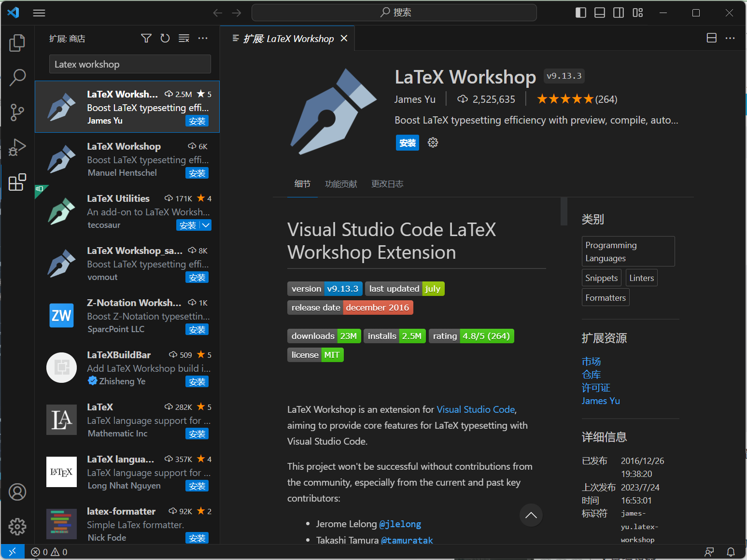This screenshot has height=560, width=747.
Task: Open the 仓库 repository link
Action: [x=591, y=375]
